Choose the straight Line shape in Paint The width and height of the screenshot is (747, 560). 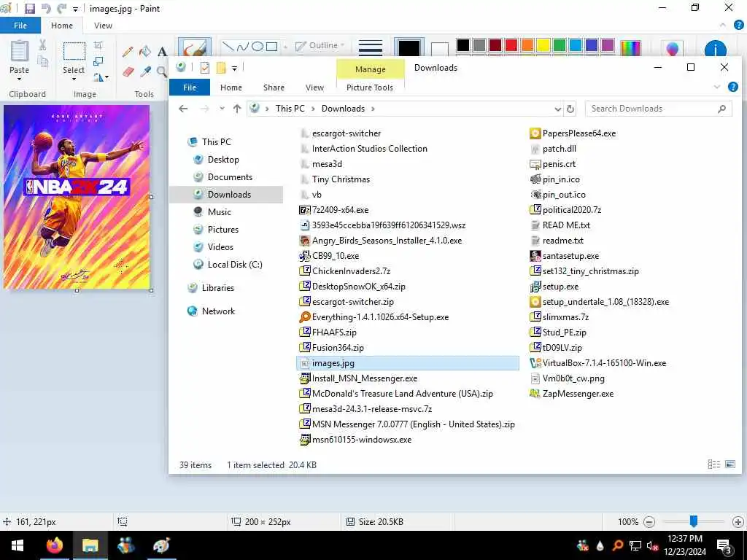[x=228, y=46]
